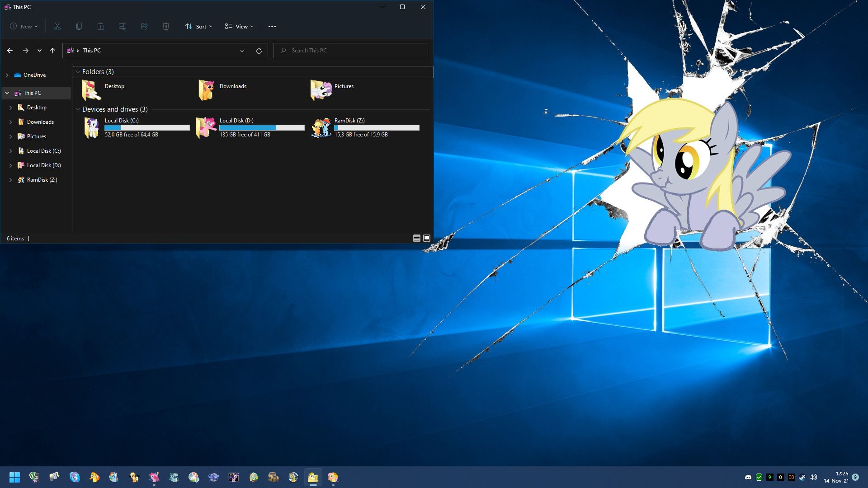Click This PC breadcrumb in address bar
The height and width of the screenshot is (488, 868).
[92, 51]
